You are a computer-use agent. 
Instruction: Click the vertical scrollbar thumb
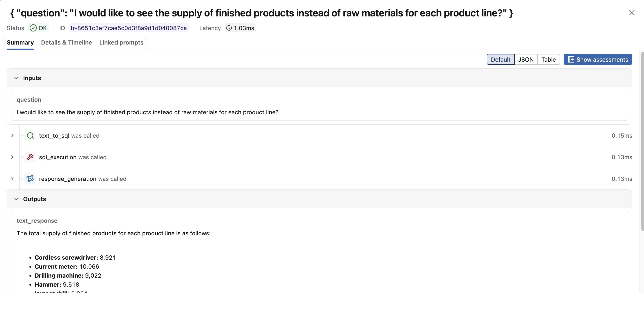642,140
